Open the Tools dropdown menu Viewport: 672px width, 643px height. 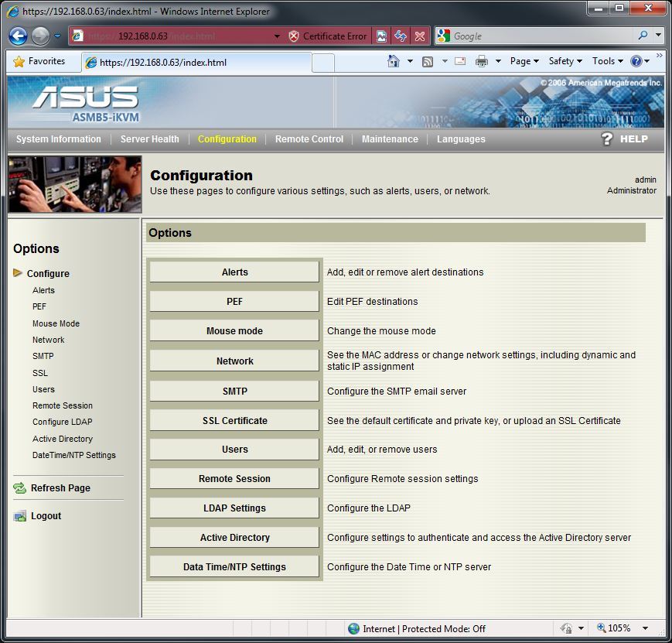point(607,61)
